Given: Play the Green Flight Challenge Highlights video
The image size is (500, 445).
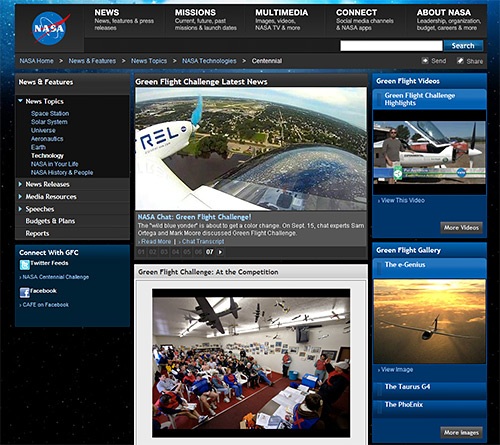Looking at the screenshot, I should pos(429,152).
